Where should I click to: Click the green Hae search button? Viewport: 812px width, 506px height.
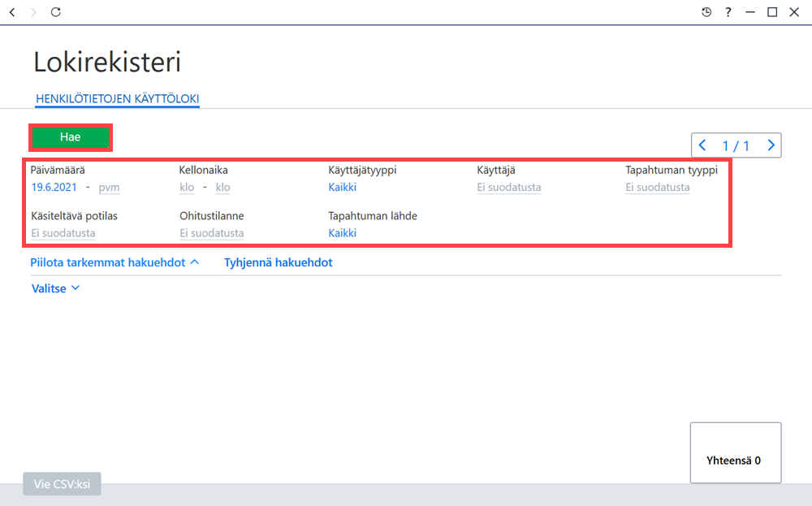[71, 137]
